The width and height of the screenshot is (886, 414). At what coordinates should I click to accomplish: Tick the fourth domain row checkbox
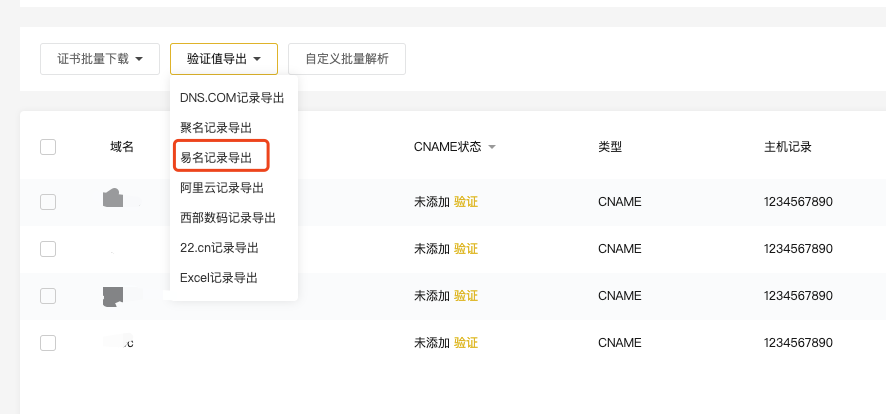[x=48, y=343]
